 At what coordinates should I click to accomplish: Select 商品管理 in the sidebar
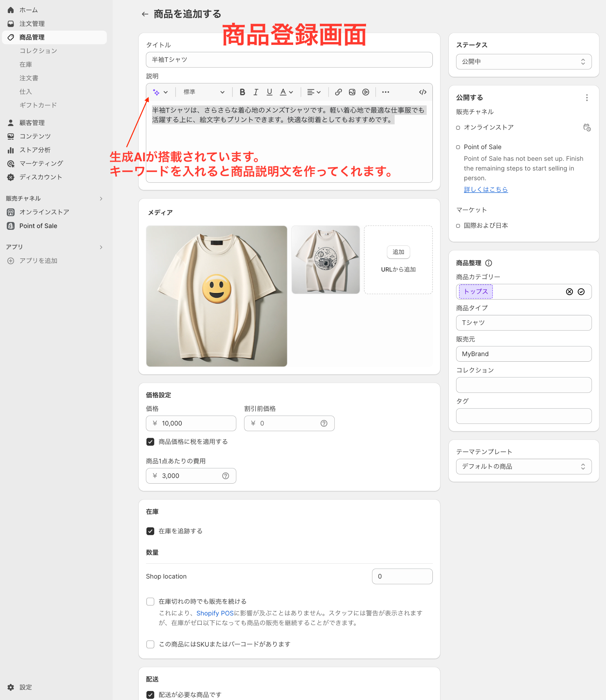[31, 37]
